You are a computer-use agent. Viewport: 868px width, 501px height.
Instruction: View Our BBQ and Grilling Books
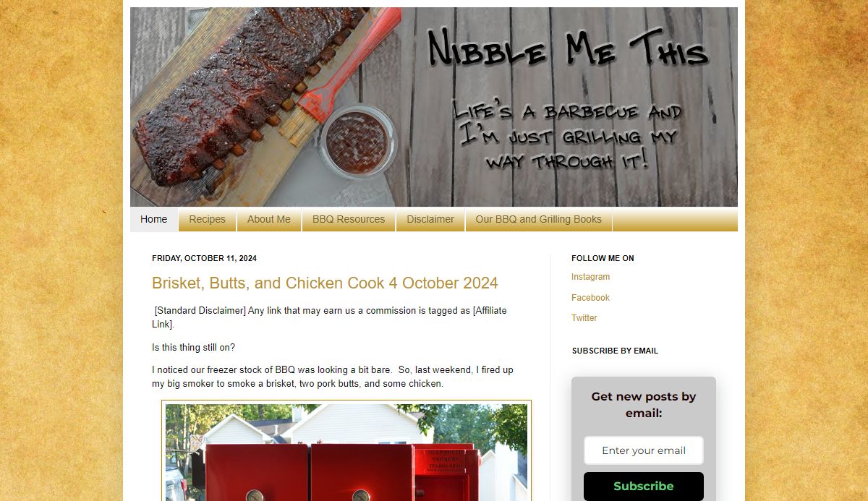539,219
